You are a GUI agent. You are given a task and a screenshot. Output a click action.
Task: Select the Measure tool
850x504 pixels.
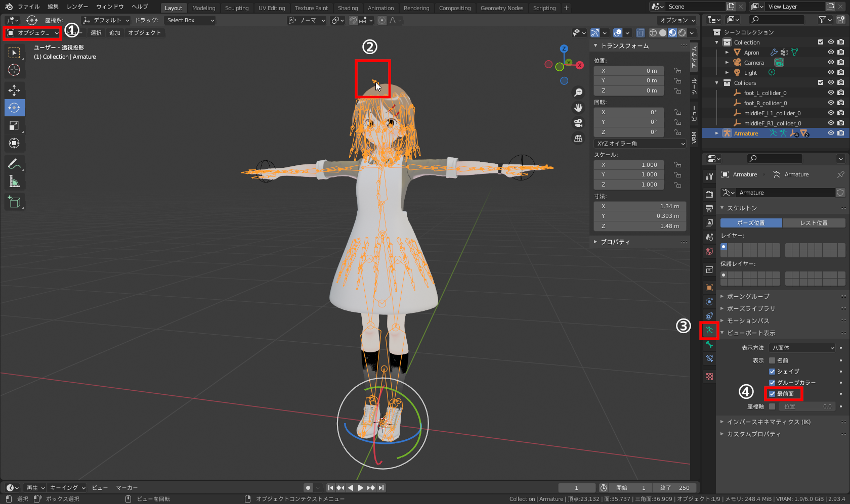pyautogui.click(x=14, y=181)
